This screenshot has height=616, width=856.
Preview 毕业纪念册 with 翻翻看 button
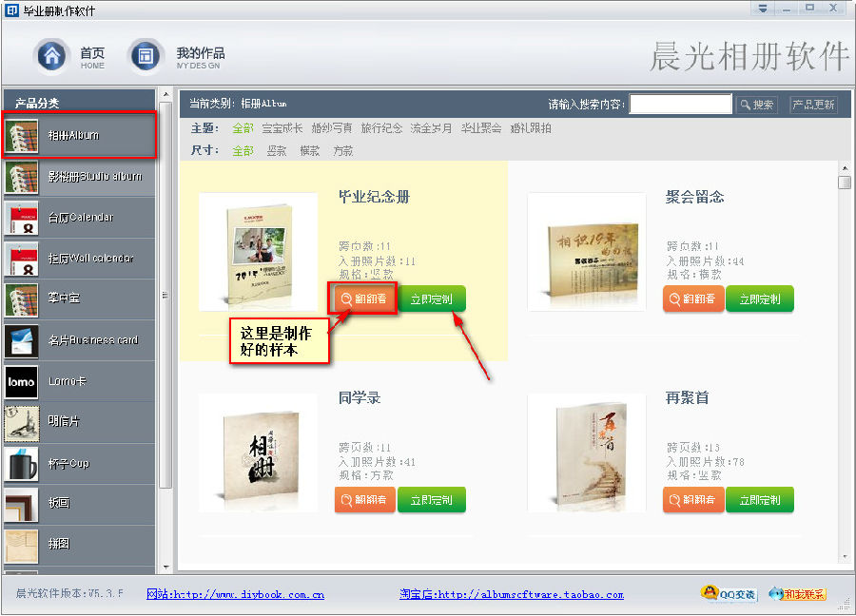(364, 298)
